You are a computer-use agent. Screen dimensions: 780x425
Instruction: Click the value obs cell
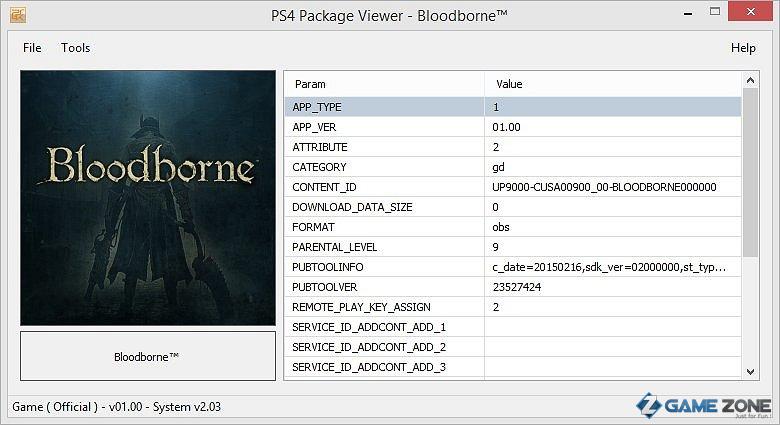[613, 227]
